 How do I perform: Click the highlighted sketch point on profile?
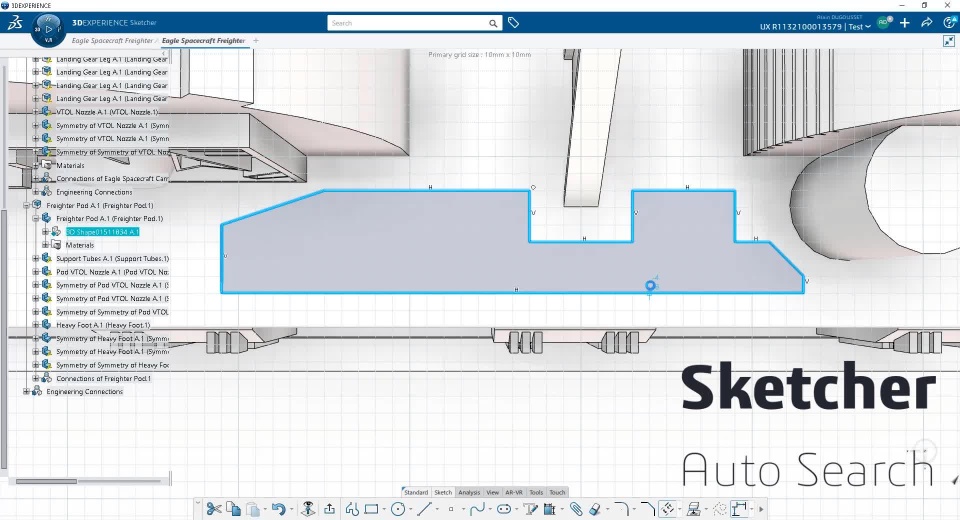click(650, 285)
